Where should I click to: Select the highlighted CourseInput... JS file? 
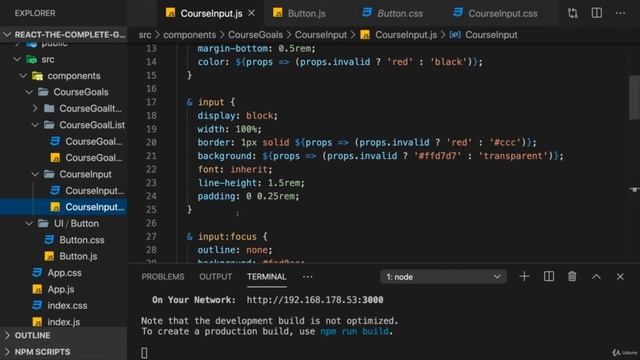pyautogui.click(x=64, y=207)
